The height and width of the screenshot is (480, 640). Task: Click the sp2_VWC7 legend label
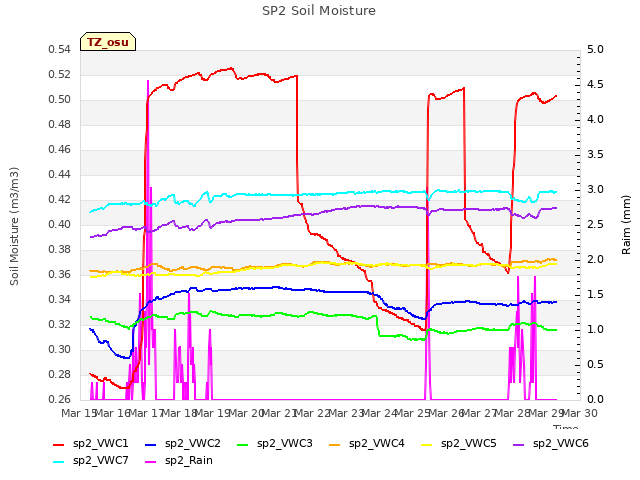click(x=100, y=460)
